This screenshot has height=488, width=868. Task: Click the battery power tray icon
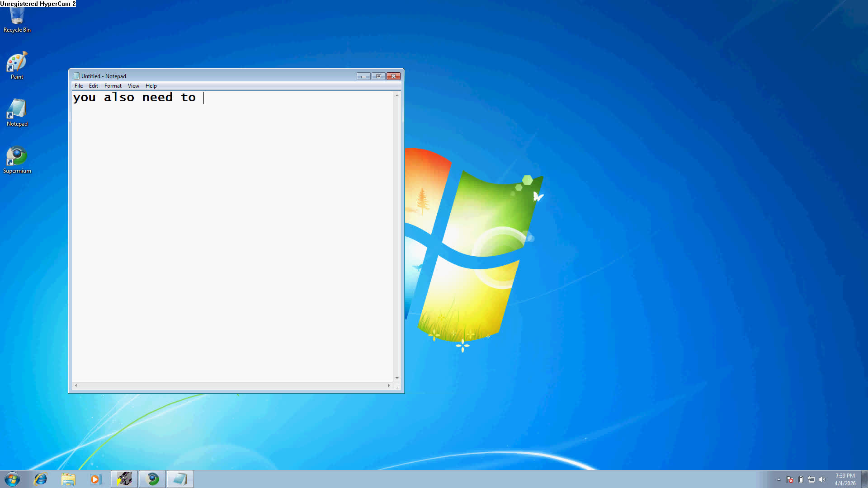801,479
